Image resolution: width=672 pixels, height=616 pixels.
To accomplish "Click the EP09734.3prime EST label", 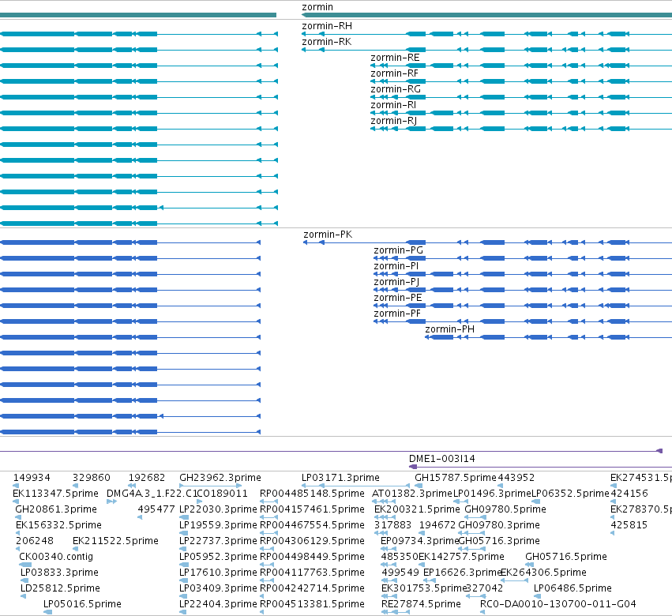I will click(x=419, y=541).
